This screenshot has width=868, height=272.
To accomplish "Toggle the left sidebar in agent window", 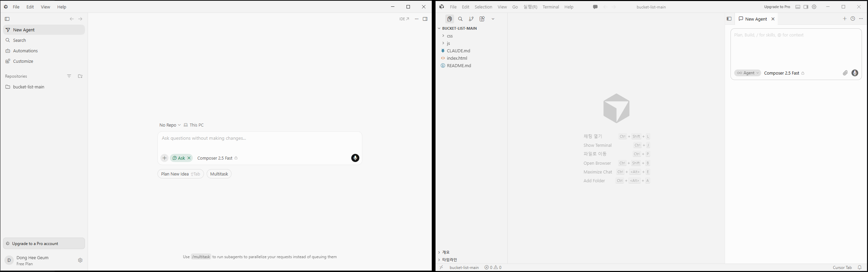I will click(x=7, y=19).
